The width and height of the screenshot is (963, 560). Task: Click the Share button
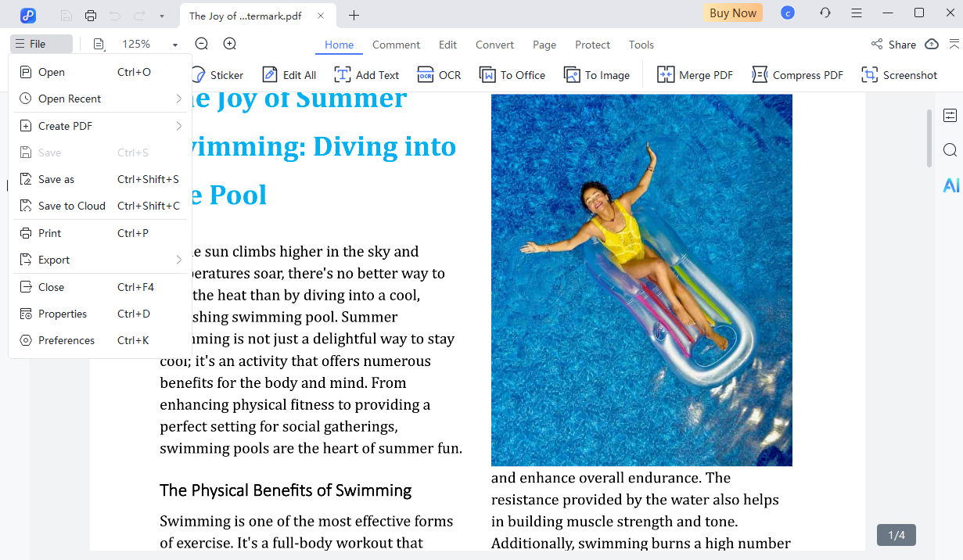pyautogui.click(x=893, y=45)
